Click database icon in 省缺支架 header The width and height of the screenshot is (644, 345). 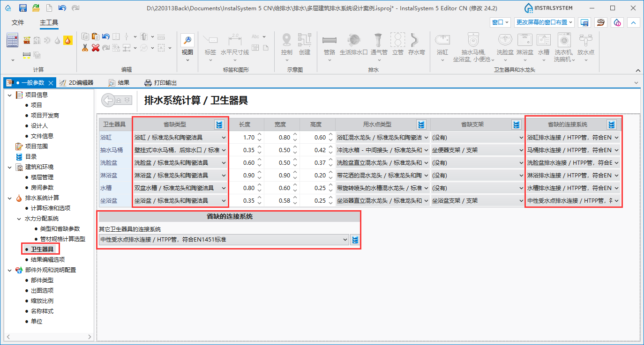coord(517,124)
